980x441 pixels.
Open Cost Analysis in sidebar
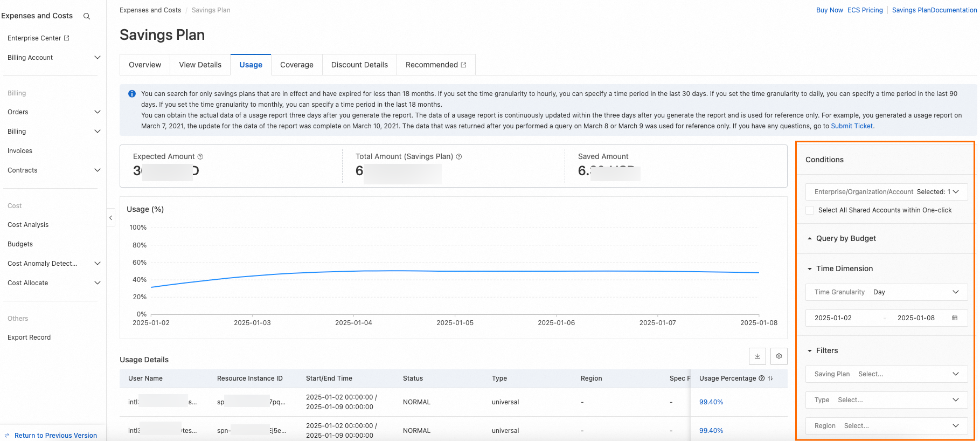(x=28, y=225)
